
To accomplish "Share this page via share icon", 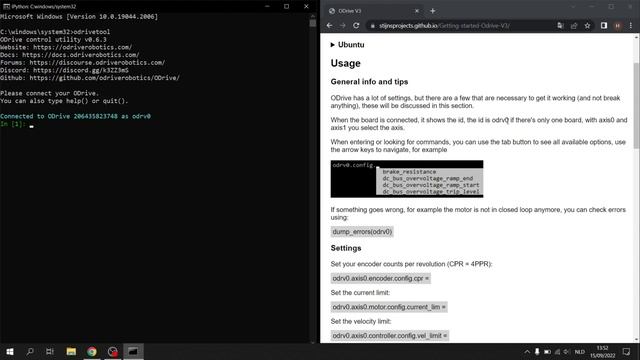I will 574,25.
